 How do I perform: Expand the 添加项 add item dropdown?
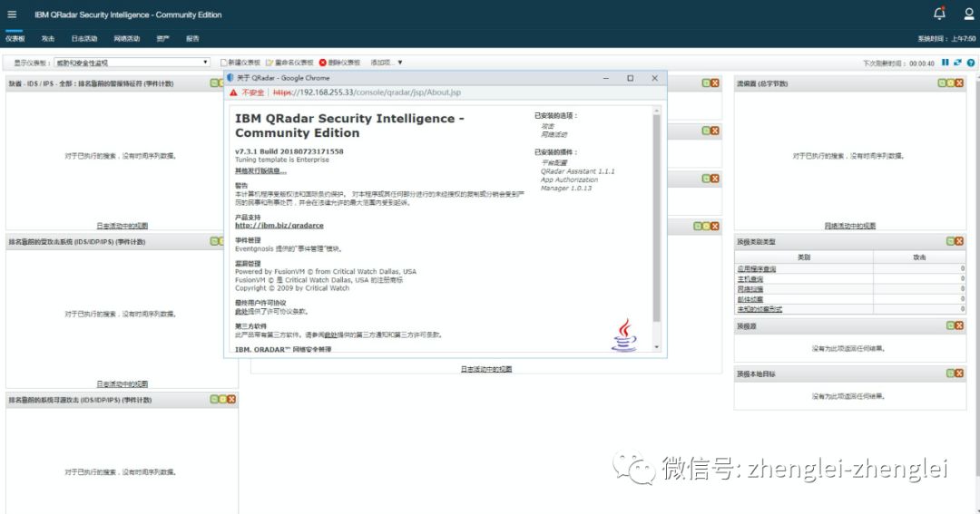387,63
